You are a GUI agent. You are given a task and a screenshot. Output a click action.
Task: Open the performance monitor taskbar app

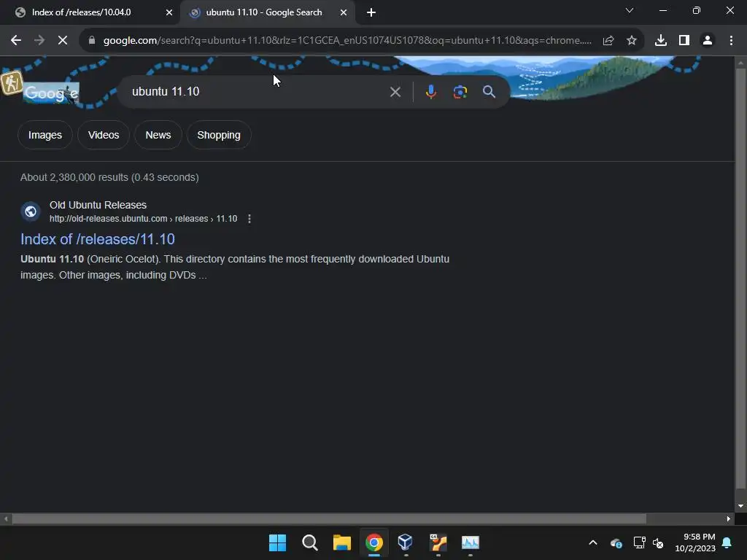pos(471,542)
